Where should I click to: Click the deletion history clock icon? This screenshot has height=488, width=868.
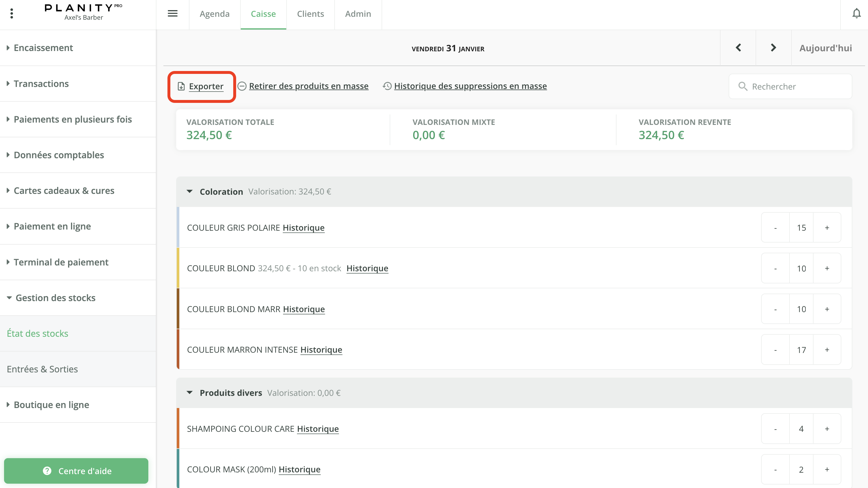[x=387, y=86]
